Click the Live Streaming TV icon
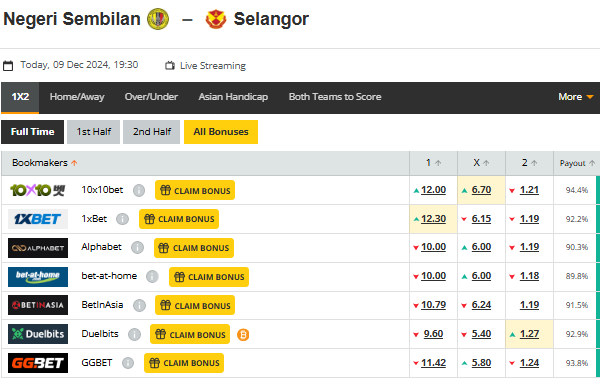Screen dimensions: 600x378 point(170,65)
